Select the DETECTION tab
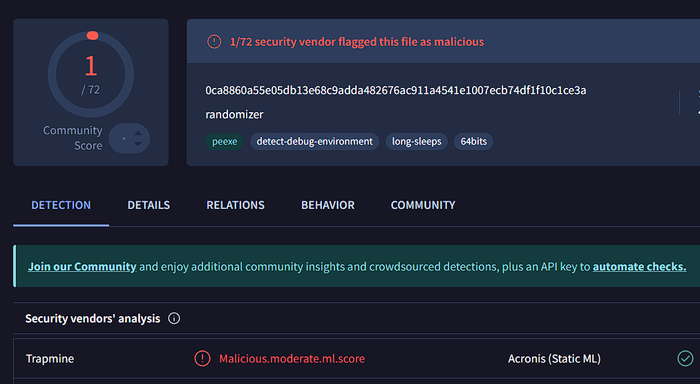 61,205
